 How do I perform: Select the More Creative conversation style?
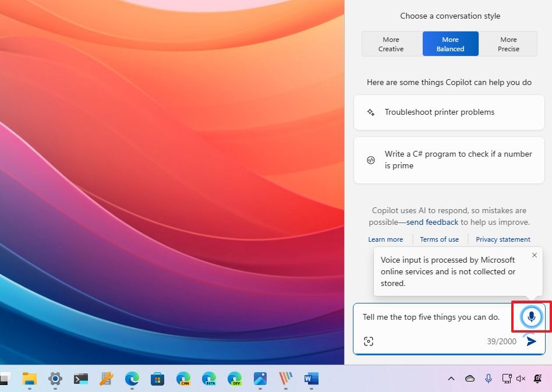(x=391, y=44)
